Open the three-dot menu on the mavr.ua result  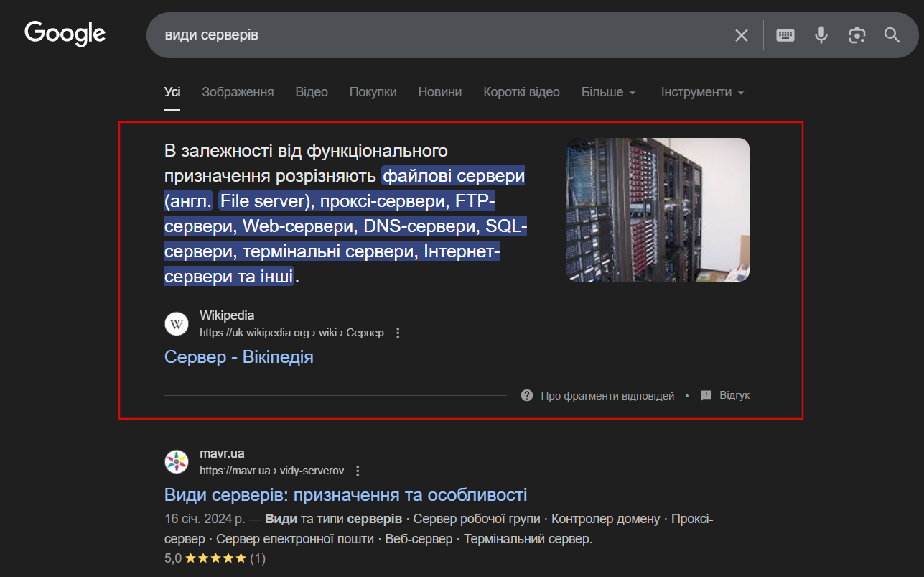coord(358,471)
